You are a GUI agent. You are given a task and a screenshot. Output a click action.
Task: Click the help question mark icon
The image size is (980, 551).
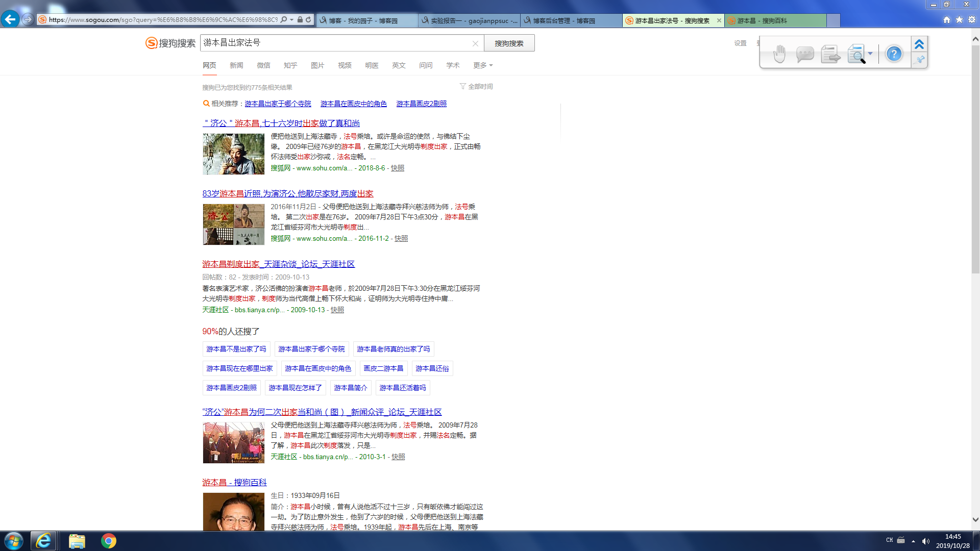pyautogui.click(x=894, y=54)
